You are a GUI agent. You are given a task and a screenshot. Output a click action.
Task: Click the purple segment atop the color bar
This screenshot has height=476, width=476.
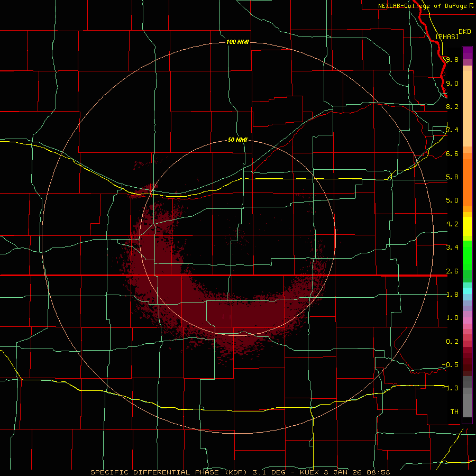tap(467, 53)
